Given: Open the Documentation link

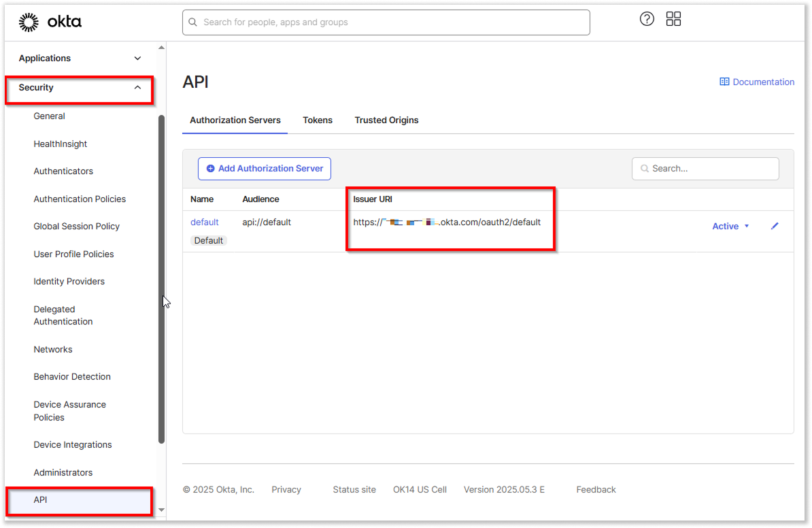Looking at the screenshot, I should (763, 82).
